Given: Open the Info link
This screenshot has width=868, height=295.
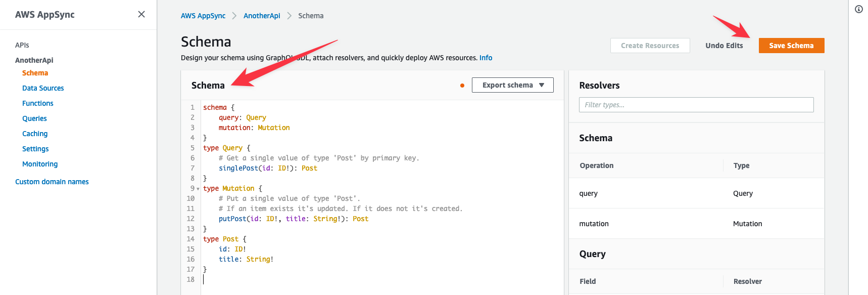Looking at the screenshot, I should 486,58.
